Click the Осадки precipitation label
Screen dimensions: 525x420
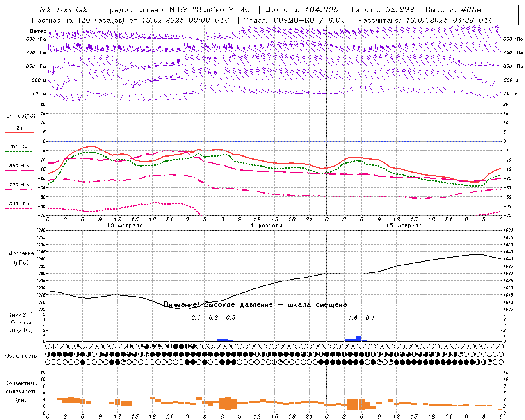pyautogui.click(x=21, y=322)
